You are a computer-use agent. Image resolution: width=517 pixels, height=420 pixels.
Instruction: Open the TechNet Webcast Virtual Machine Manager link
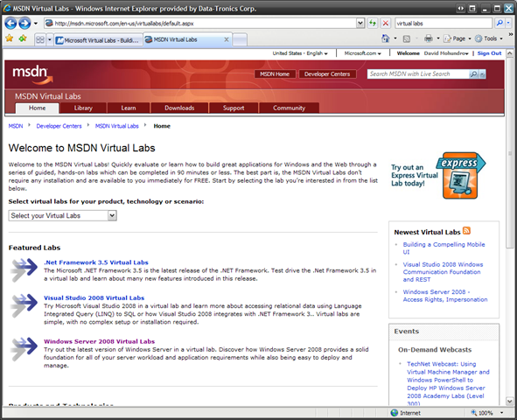[448, 384]
